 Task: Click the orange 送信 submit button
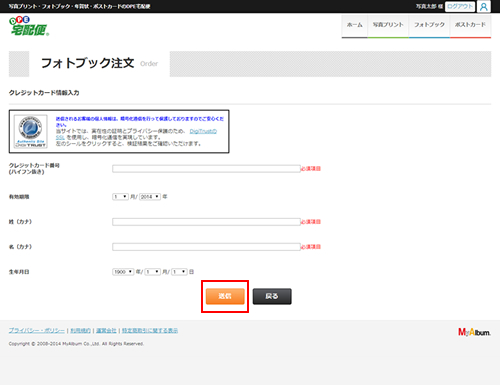click(225, 296)
